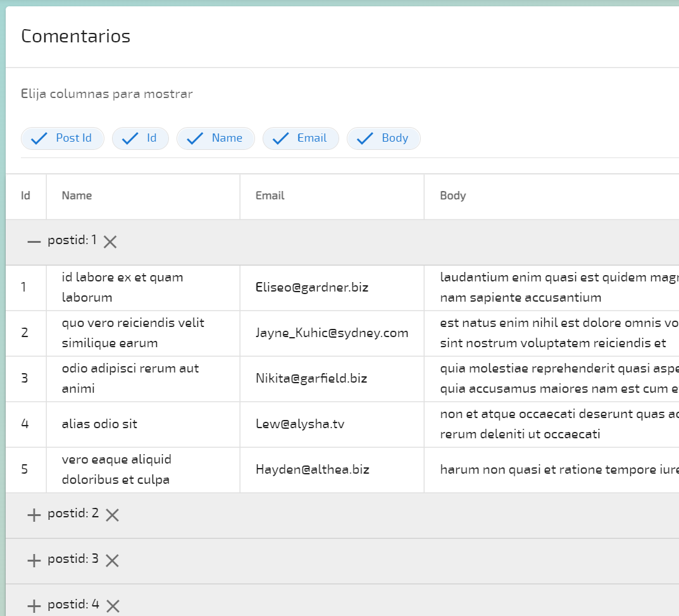The height and width of the screenshot is (616, 679).
Task: Toggle the Name column chip
Action: [216, 139]
